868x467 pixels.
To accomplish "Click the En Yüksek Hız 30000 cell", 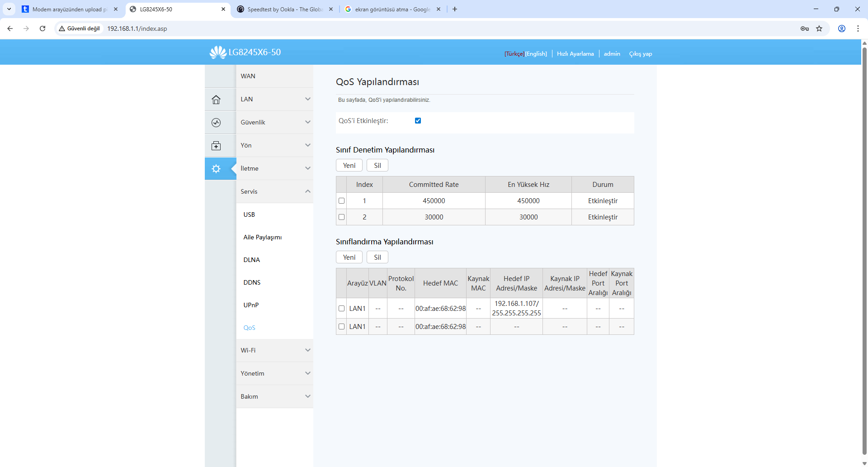I will [x=528, y=217].
